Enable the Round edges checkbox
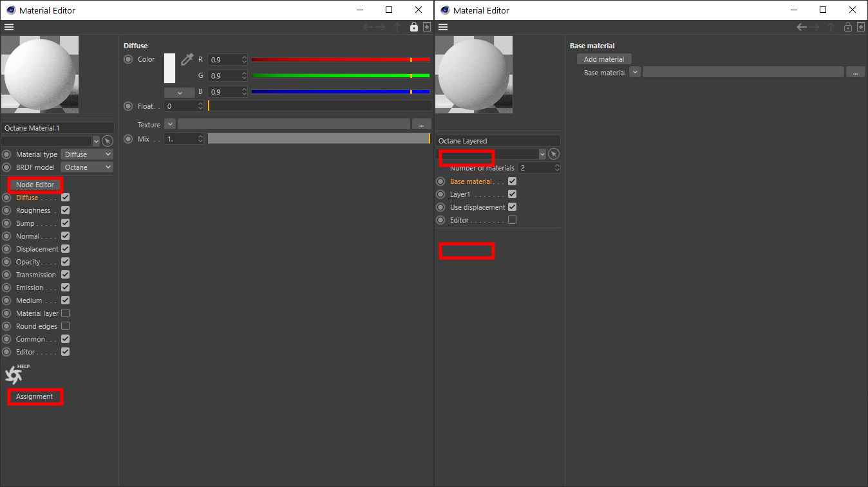 pos(65,326)
